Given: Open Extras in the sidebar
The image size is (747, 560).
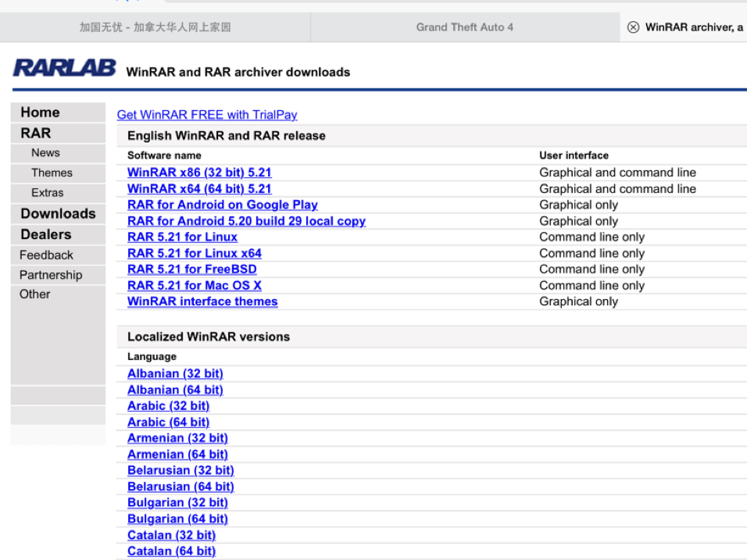Looking at the screenshot, I should (58, 193).
